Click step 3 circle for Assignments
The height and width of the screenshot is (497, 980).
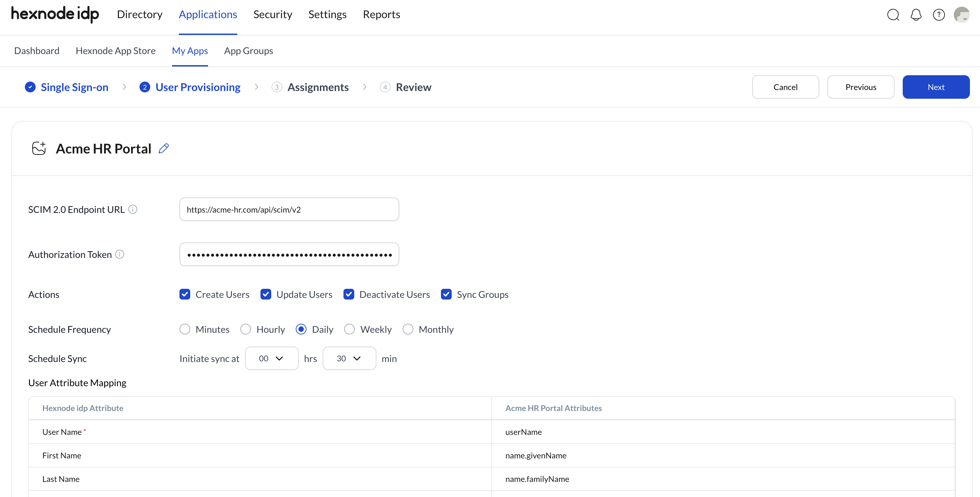[277, 87]
